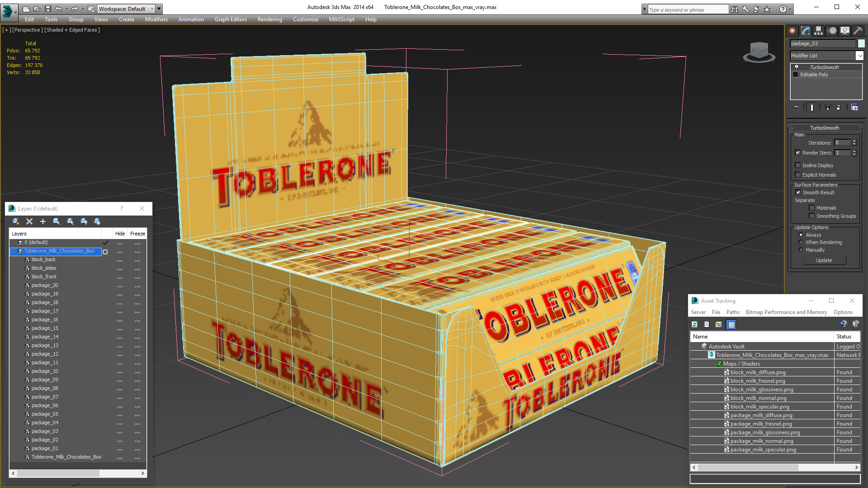Click the keyword search field

click(x=688, y=9)
